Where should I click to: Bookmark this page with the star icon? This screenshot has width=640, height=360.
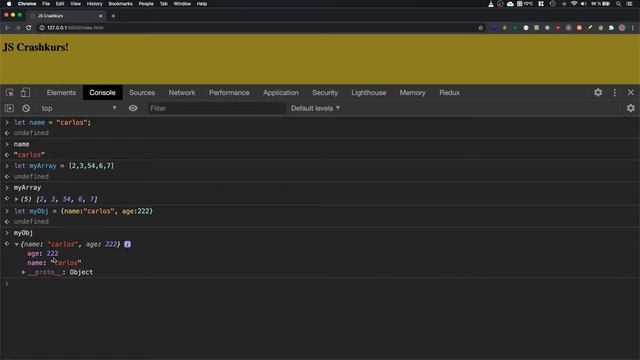click(x=480, y=28)
